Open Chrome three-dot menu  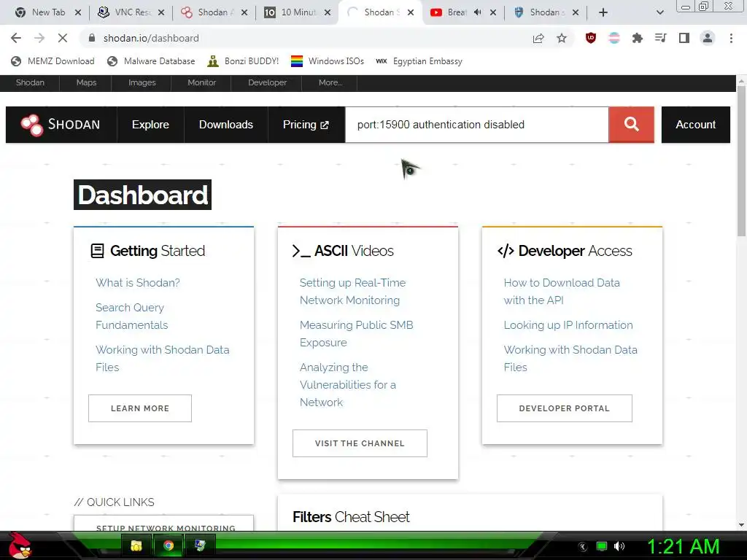tap(731, 38)
